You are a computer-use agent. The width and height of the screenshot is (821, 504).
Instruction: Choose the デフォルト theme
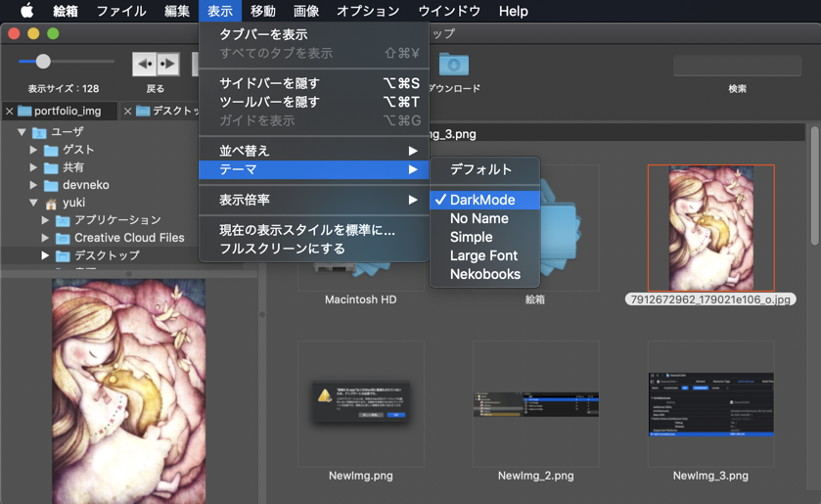(x=484, y=169)
